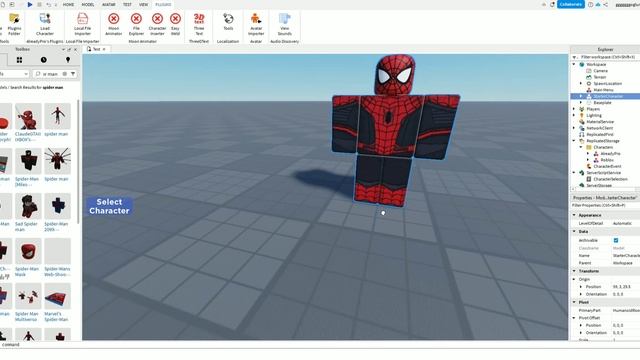The image size is (640, 360).
Task: Open the File Explorer plugin
Action: 136,24
